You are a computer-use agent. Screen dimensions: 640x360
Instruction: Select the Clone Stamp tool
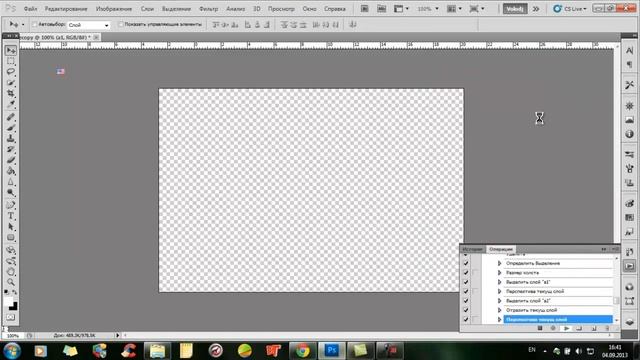point(11,139)
